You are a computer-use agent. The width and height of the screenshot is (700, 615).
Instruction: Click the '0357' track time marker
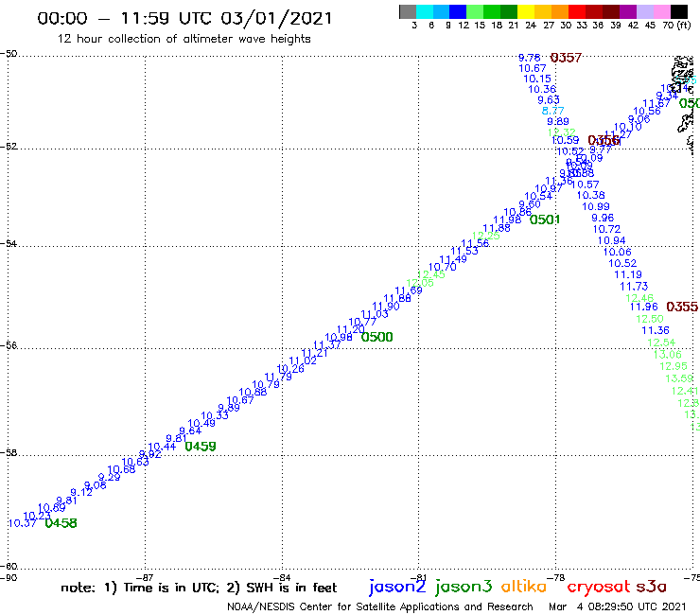(x=566, y=58)
